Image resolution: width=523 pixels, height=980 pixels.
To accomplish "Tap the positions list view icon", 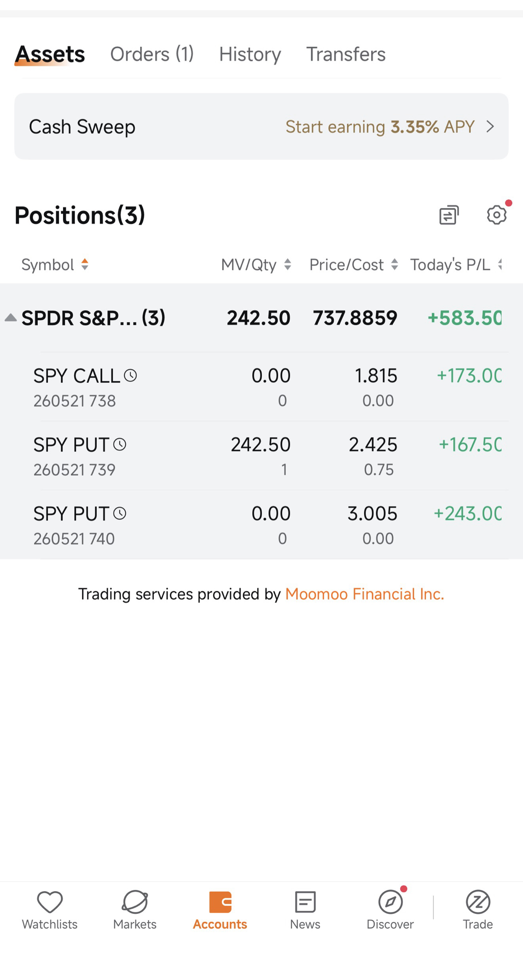I will (449, 215).
